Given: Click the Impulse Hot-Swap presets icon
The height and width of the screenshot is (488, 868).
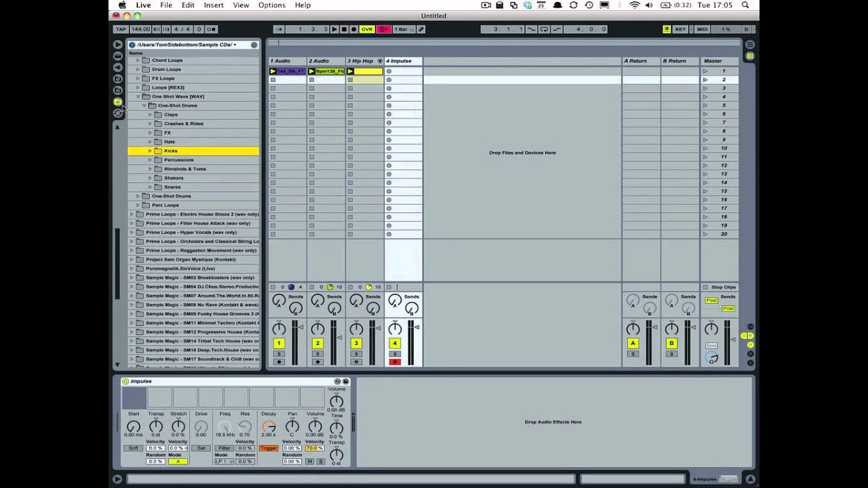Looking at the screenshot, I should tap(338, 382).
